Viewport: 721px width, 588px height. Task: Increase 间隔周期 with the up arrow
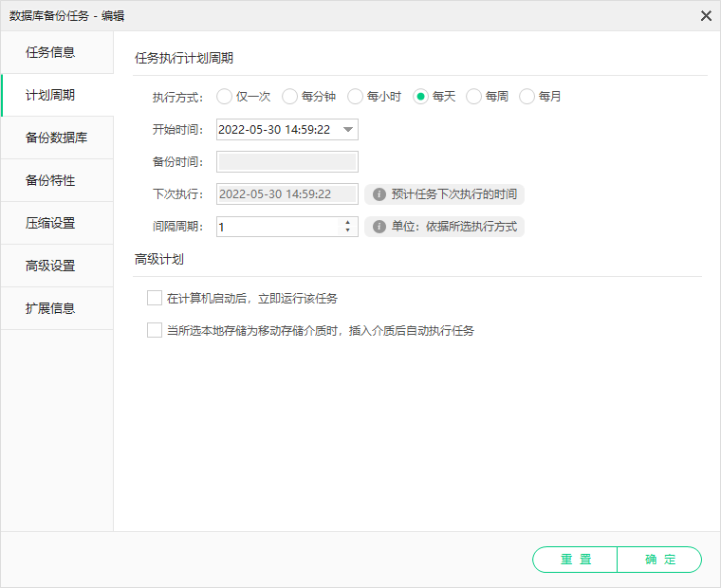click(347, 223)
